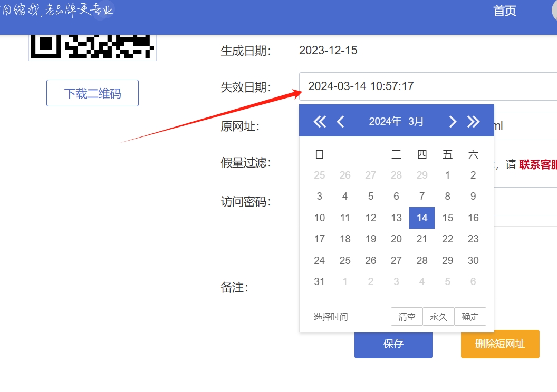Screen dimensions: 557x392
Task: Follow the red 联系客服 link
Action: click(538, 164)
